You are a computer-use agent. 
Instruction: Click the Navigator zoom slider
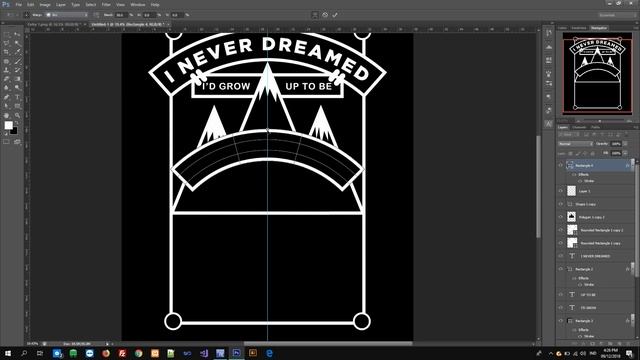pos(600,121)
